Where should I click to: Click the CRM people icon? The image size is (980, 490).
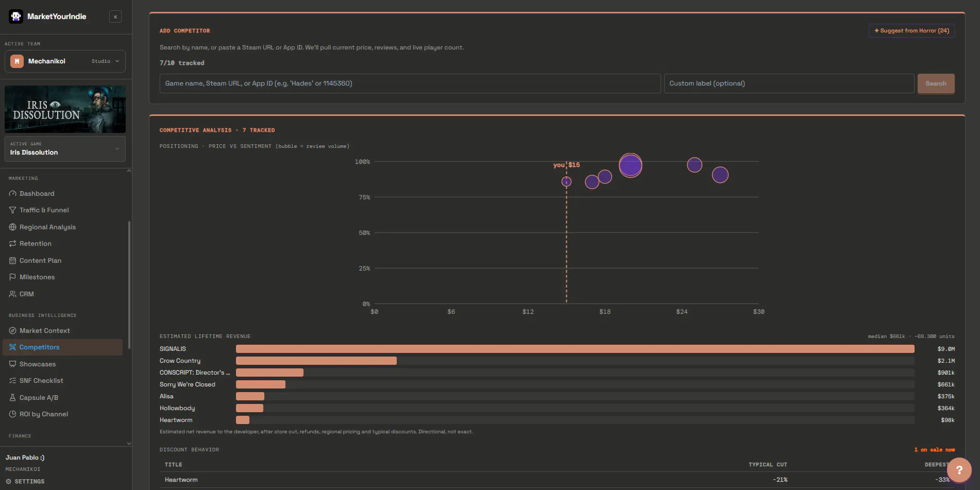click(13, 294)
